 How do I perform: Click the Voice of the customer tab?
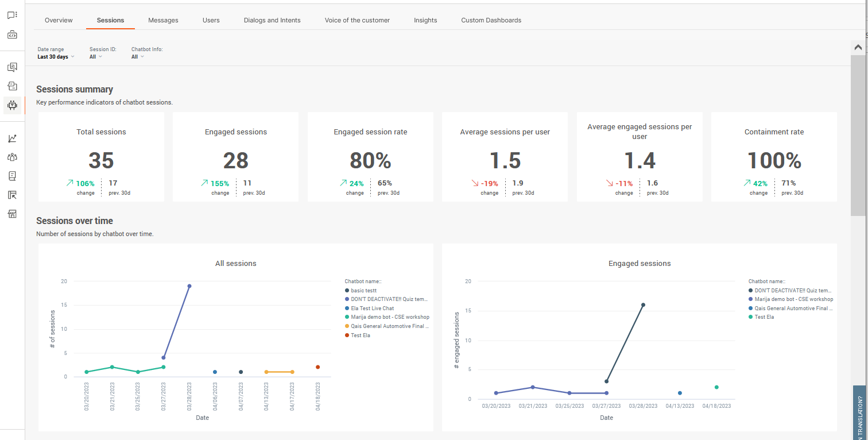pos(357,20)
